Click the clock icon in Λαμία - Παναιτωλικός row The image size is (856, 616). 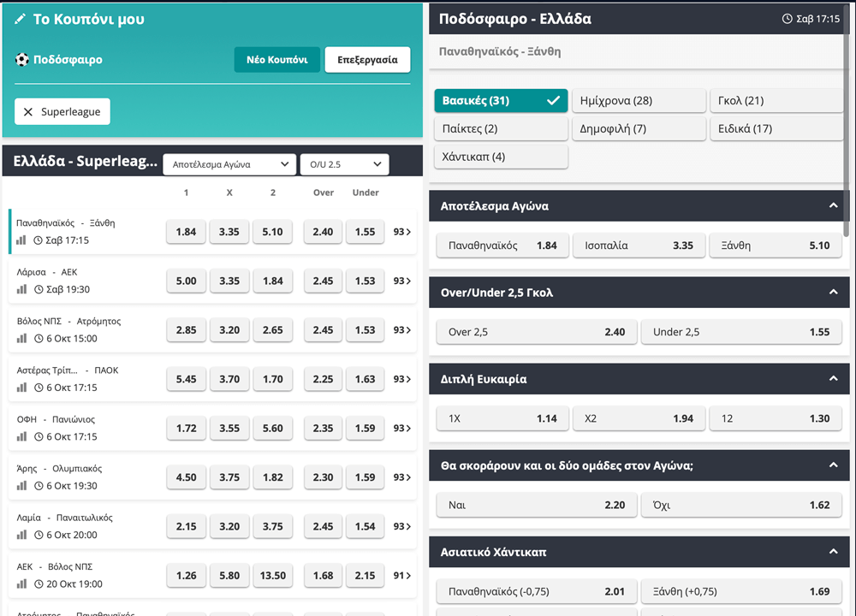point(39,535)
